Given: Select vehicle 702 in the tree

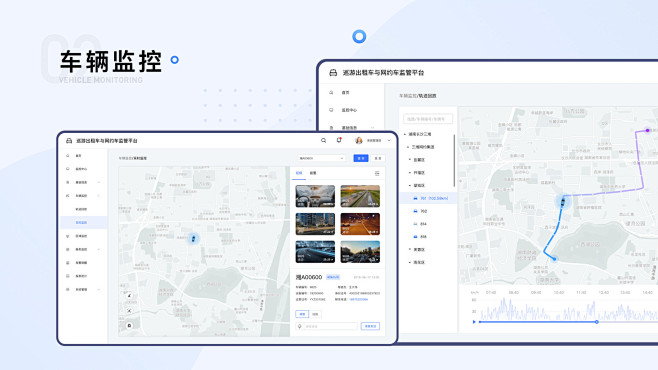Looking at the screenshot, I should tap(423, 211).
